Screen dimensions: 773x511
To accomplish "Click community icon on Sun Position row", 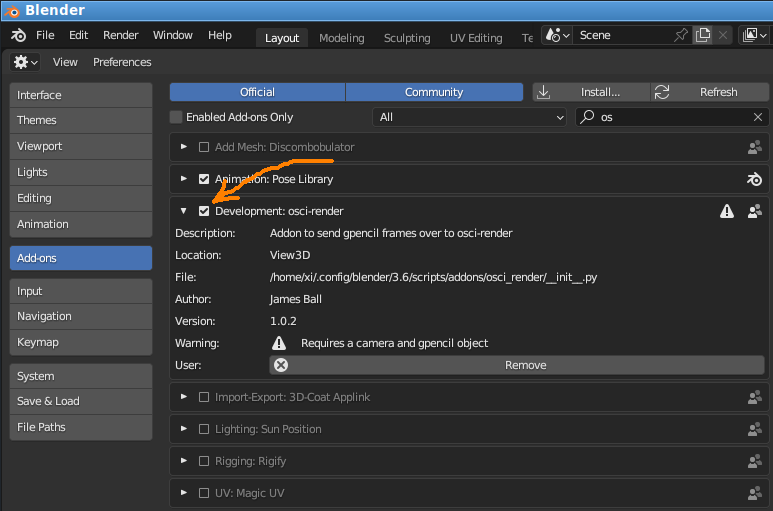I will click(x=754, y=429).
